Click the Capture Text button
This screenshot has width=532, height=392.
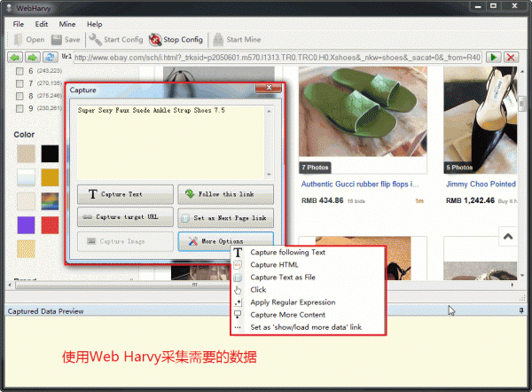pyautogui.click(x=125, y=194)
